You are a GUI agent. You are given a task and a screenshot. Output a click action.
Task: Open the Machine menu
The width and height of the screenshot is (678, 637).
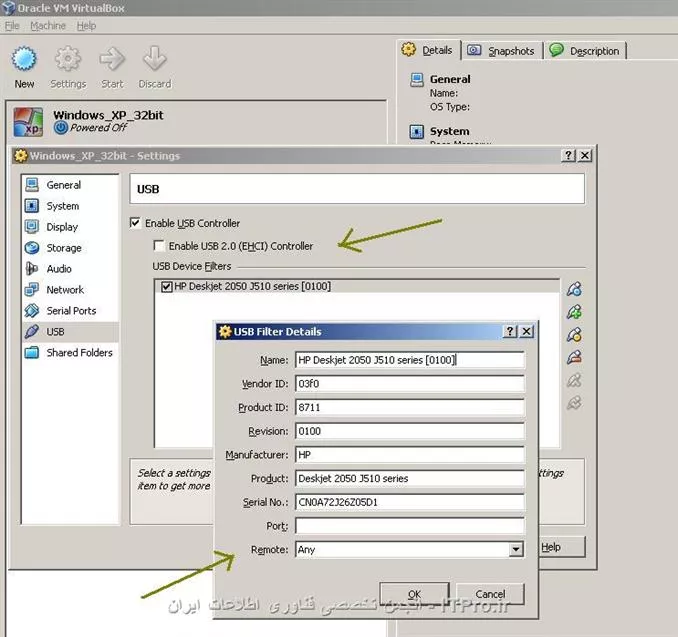48,26
